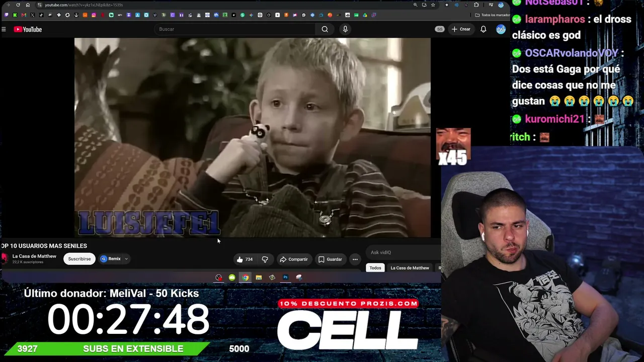Click the Compartir share button
Image resolution: width=644 pixels, height=362 pixels.
pos(294,259)
